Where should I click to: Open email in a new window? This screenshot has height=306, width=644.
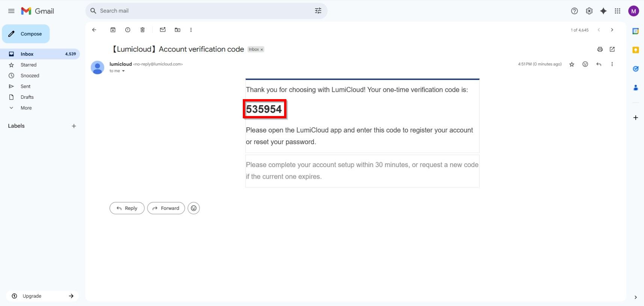click(x=612, y=50)
